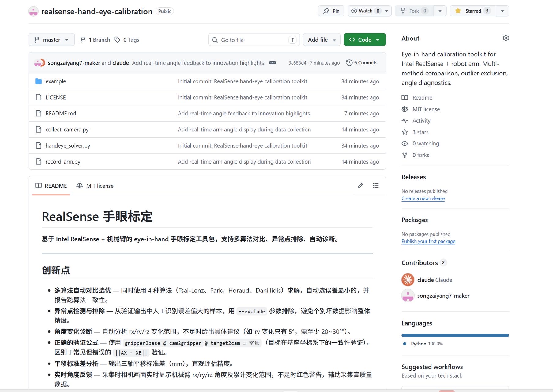Click Create a new release link
The height and width of the screenshot is (392, 553).
423,198
